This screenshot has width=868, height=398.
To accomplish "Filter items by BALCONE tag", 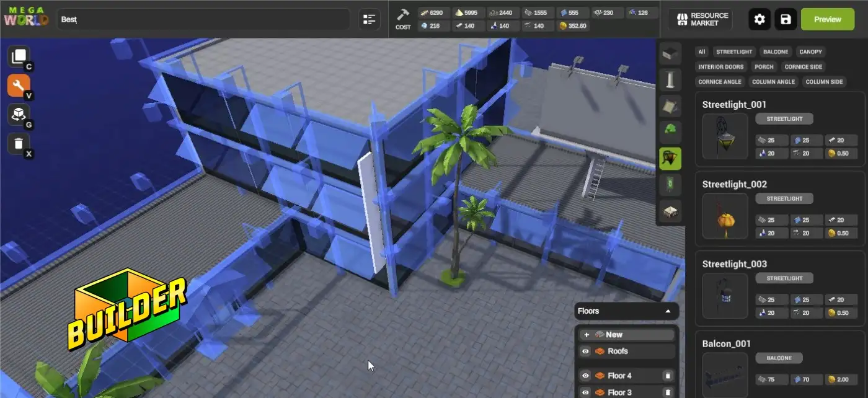I will [x=776, y=52].
